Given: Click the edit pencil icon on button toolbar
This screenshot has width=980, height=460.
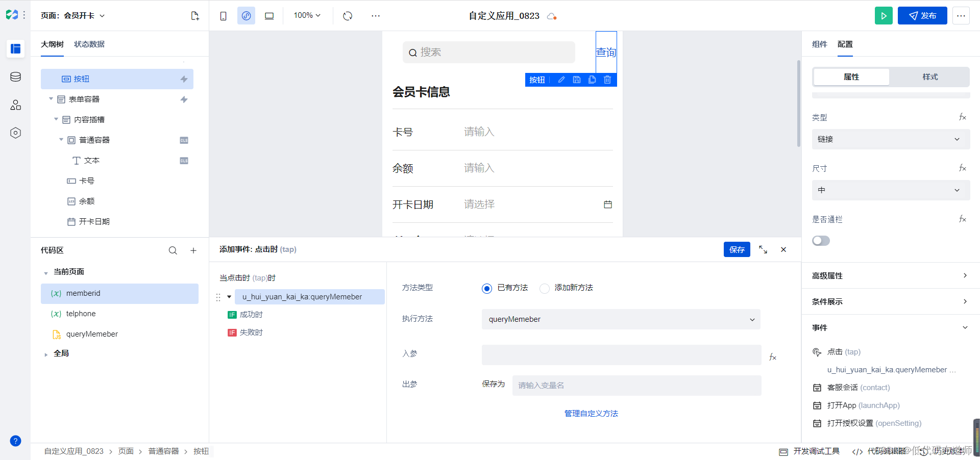Looking at the screenshot, I should coord(561,80).
